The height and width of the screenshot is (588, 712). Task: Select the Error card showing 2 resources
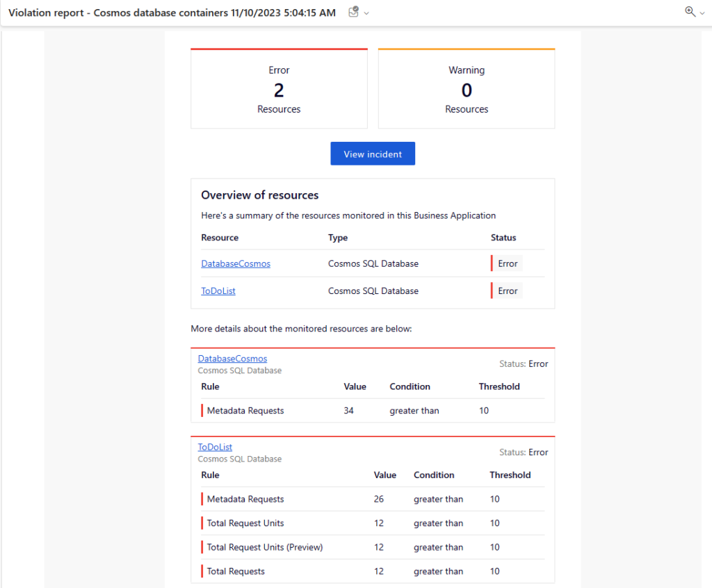coord(279,88)
